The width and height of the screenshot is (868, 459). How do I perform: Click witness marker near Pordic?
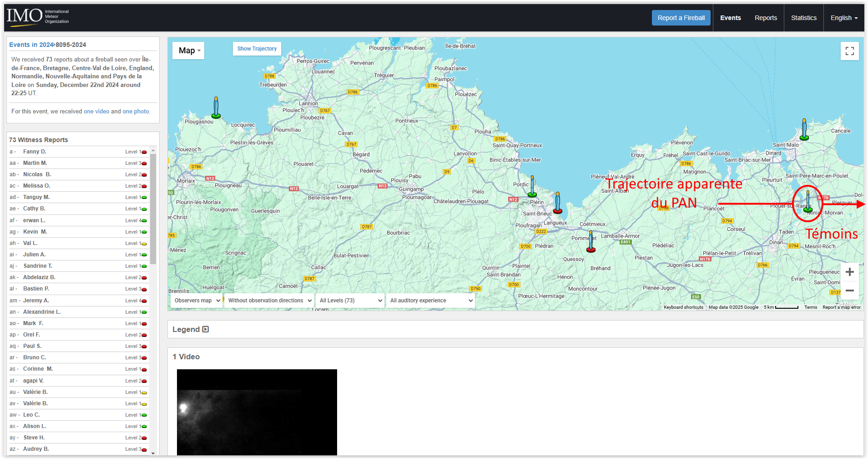[532, 187]
